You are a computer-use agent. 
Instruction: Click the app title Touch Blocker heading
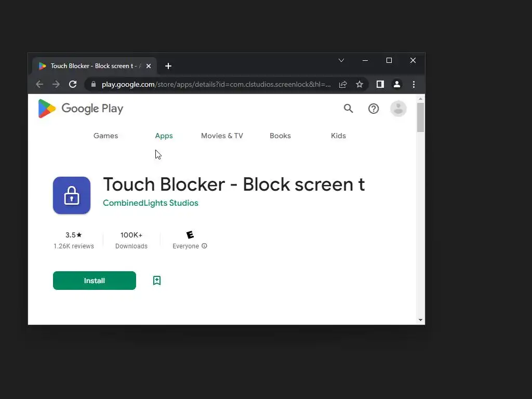tap(234, 184)
